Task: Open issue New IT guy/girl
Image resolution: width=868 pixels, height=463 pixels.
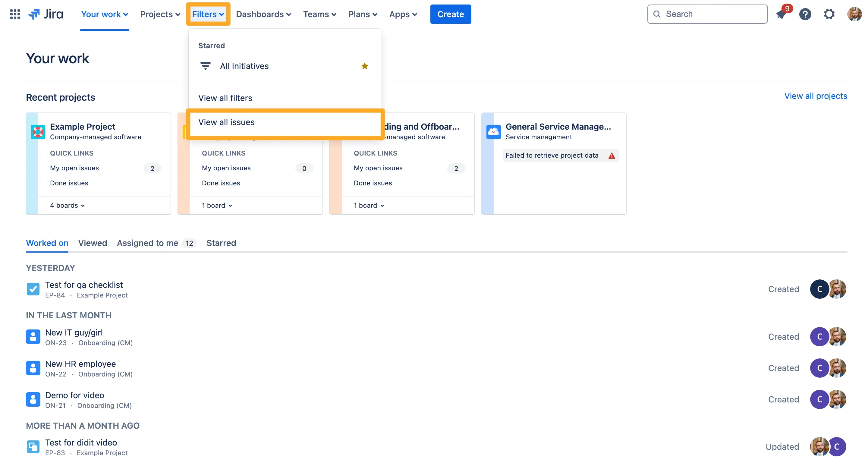Action: click(x=74, y=332)
